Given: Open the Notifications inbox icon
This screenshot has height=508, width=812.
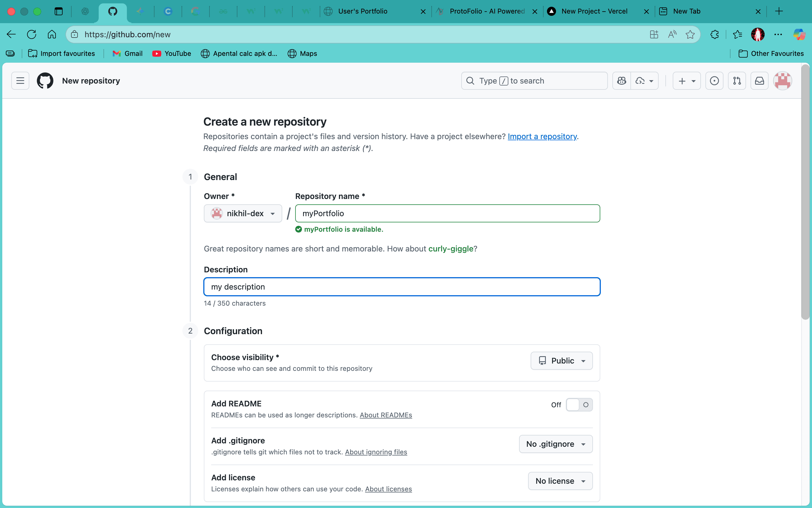Looking at the screenshot, I should [x=759, y=81].
